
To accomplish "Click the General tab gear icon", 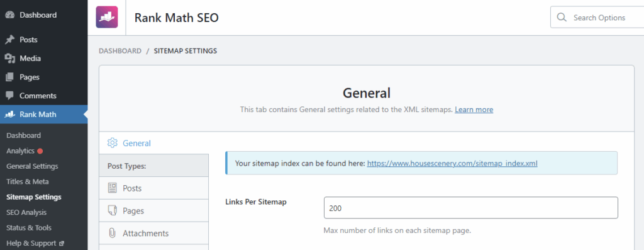I will coord(112,143).
